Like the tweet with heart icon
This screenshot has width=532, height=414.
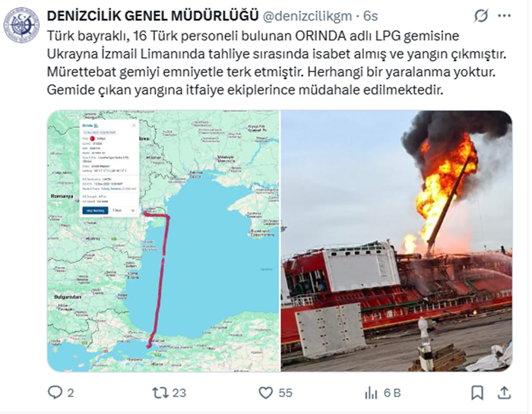click(266, 393)
